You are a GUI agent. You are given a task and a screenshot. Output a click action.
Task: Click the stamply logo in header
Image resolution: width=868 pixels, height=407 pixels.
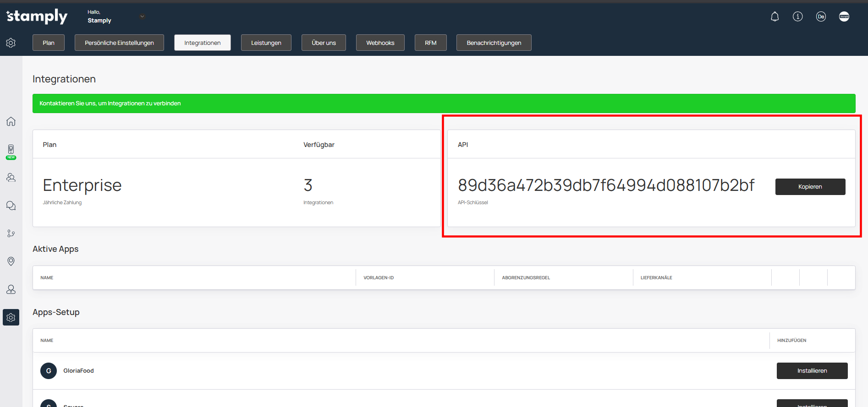(x=37, y=16)
